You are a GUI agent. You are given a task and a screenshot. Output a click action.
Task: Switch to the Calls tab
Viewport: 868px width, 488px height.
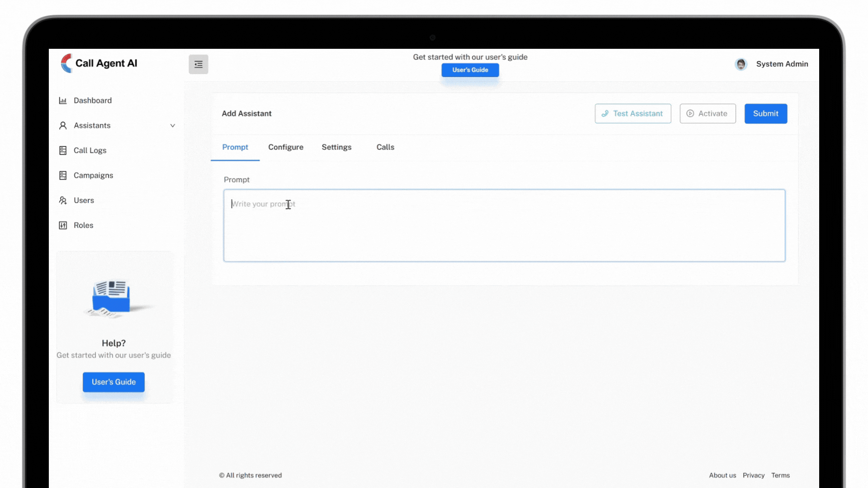pos(385,147)
